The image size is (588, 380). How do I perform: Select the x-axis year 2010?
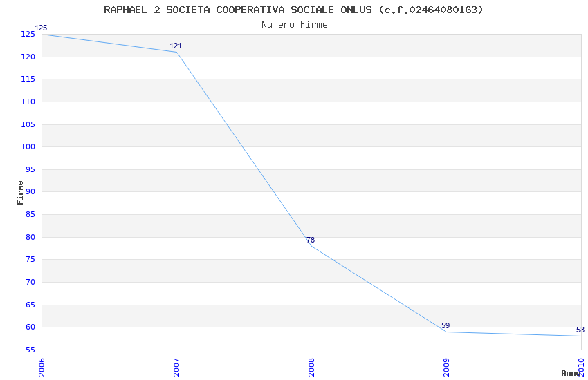point(581,368)
